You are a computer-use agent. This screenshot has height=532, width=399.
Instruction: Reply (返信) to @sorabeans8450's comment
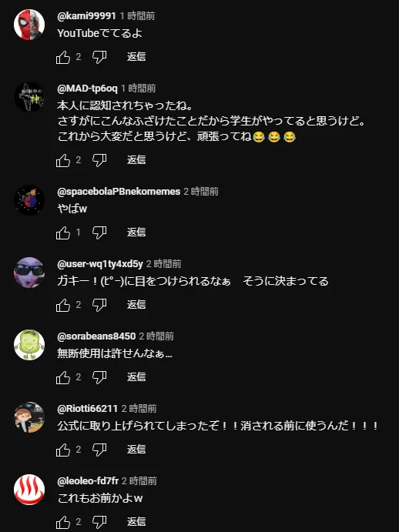tap(136, 377)
